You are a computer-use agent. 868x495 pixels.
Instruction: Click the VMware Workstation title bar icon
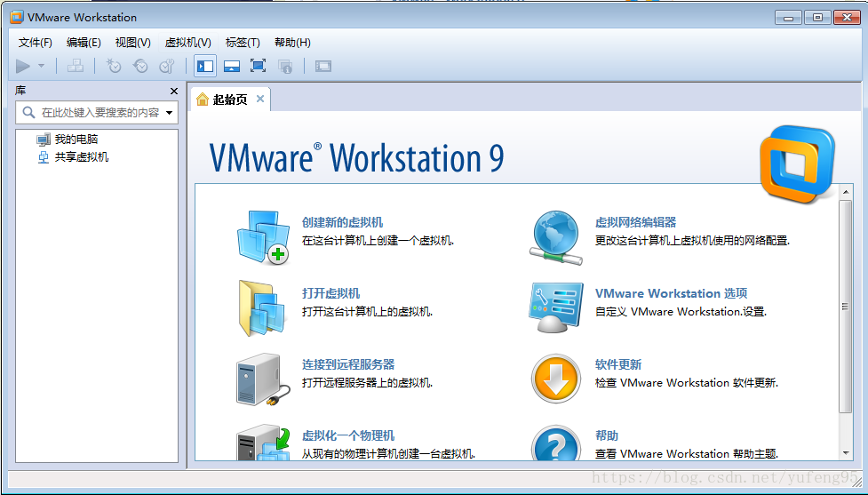coord(17,17)
